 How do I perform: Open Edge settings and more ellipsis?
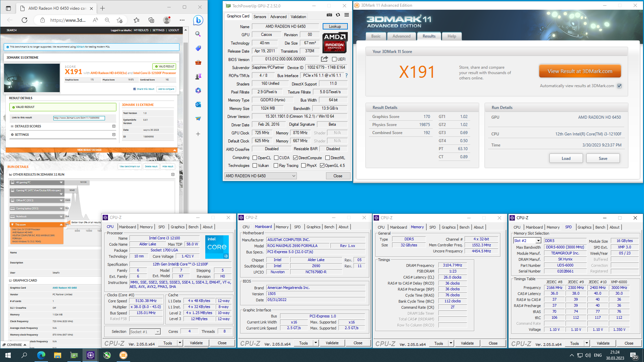click(182, 20)
